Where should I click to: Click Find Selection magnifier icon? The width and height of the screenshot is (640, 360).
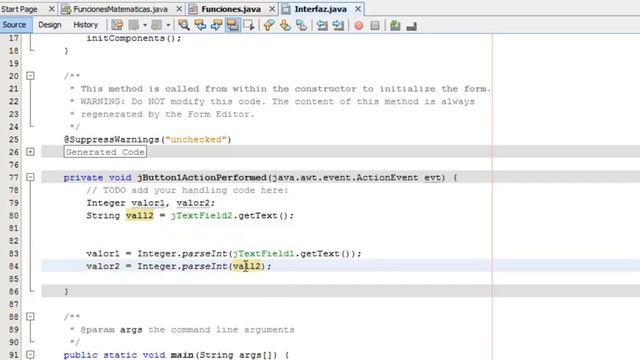(x=184, y=25)
